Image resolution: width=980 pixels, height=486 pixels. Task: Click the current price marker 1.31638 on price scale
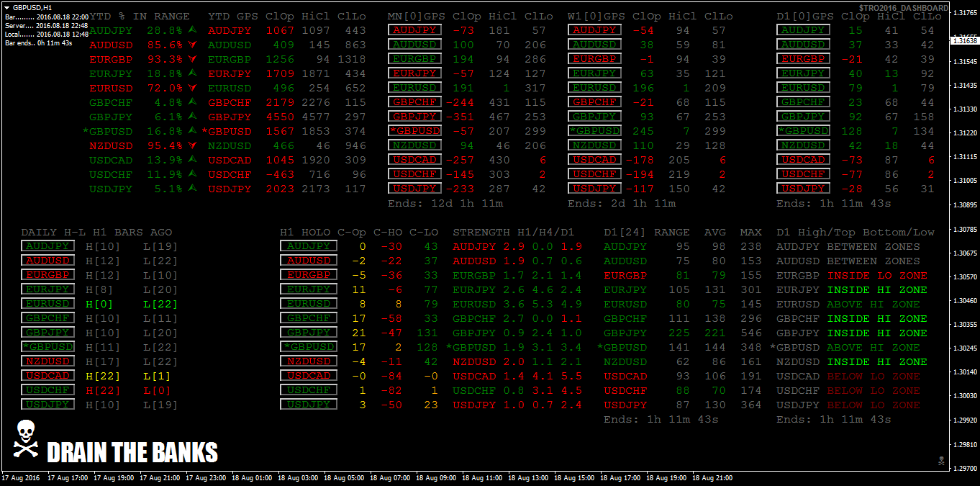pyautogui.click(x=963, y=41)
